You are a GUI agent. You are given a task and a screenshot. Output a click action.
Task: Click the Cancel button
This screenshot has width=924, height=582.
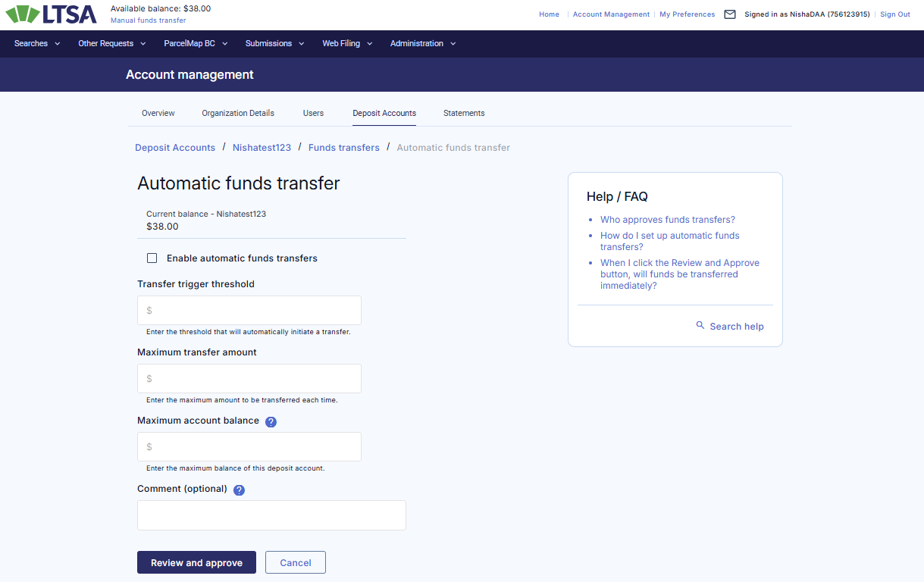[x=296, y=562]
